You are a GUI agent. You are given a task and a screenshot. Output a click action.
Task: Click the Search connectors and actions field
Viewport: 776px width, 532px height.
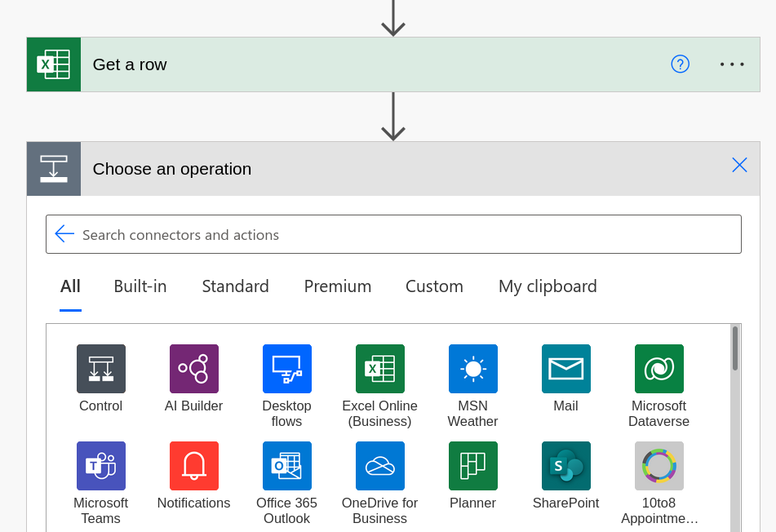tap(393, 234)
